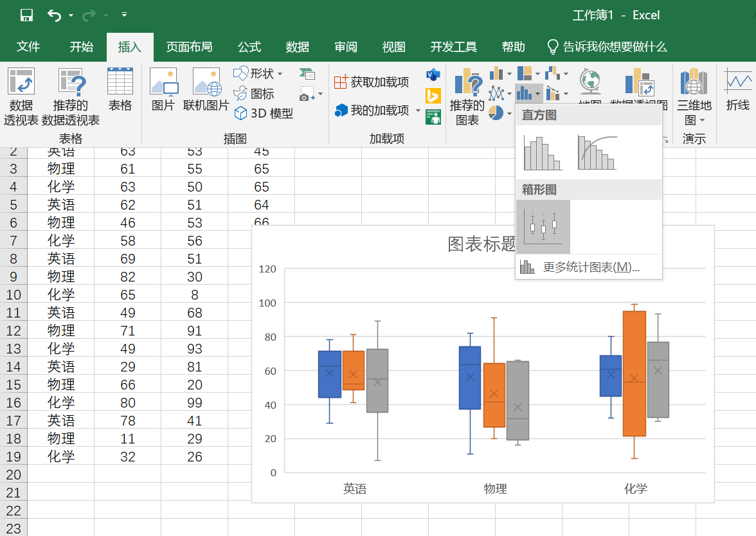This screenshot has width=756, height=536.
Task: Open More Statistical Charts (更多统计图表)
Action: [588, 267]
